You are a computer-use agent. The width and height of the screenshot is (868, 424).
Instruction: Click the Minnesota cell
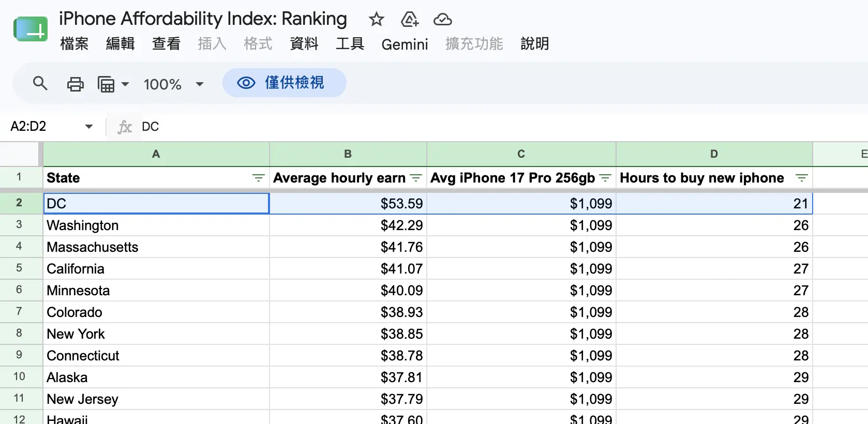coord(156,290)
